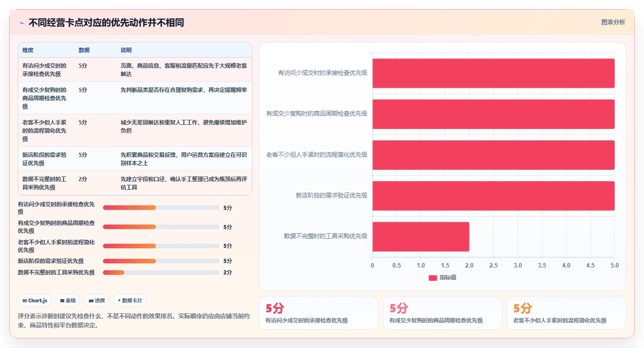This screenshot has width=644, height=348.
Task: Click progress bar for 数据不完整时的工具采购优先级
Action: pos(161,273)
